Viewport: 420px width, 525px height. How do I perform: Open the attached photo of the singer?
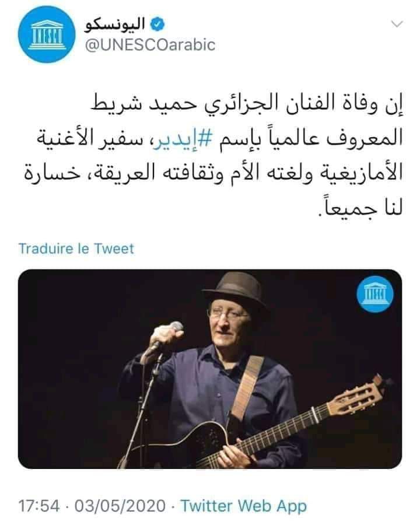pyautogui.click(x=209, y=369)
